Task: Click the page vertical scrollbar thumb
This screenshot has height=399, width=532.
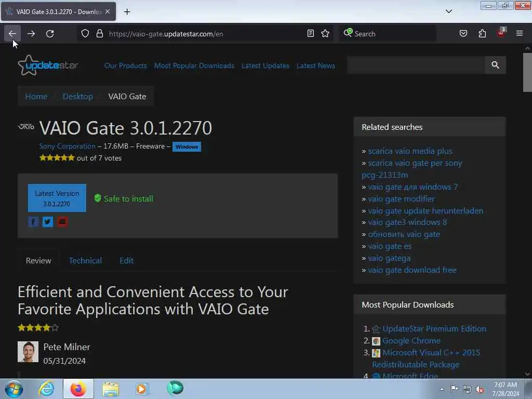Action: click(527, 72)
